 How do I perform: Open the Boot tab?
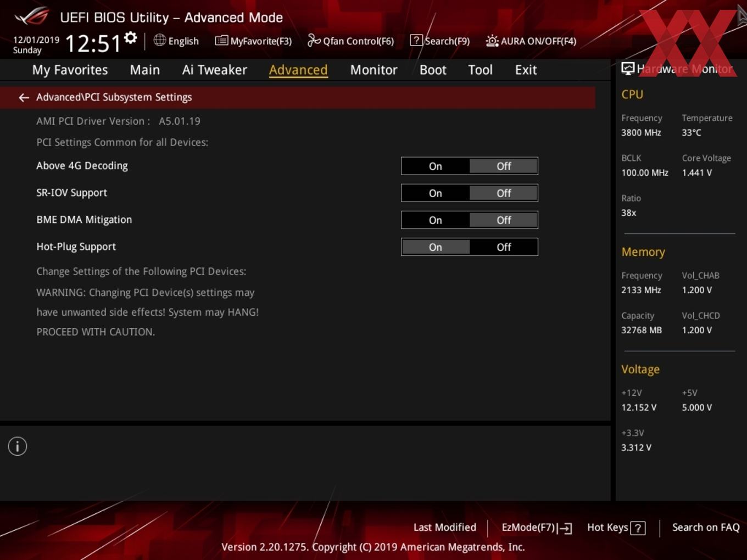click(x=433, y=70)
